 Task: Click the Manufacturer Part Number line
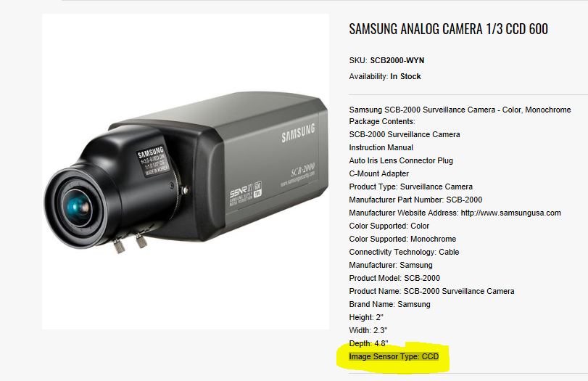pos(415,200)
